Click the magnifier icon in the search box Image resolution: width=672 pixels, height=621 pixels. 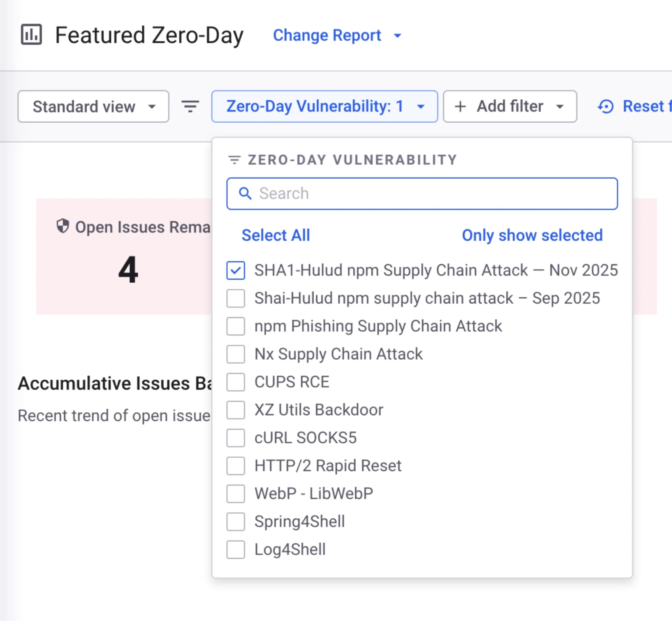coord(245,193)
